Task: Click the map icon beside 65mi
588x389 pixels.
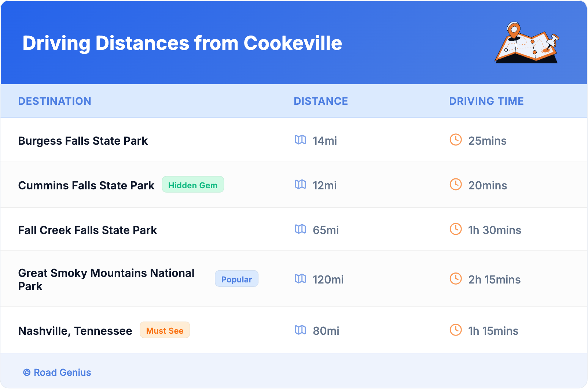Action: coord(300,229)
